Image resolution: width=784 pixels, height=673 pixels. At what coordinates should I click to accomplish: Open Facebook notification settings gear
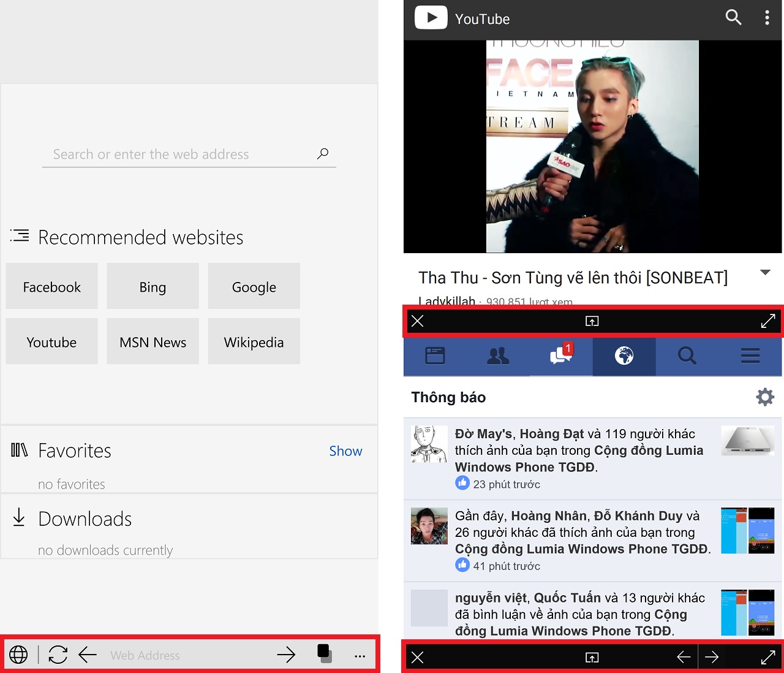[x=764, y=397]
